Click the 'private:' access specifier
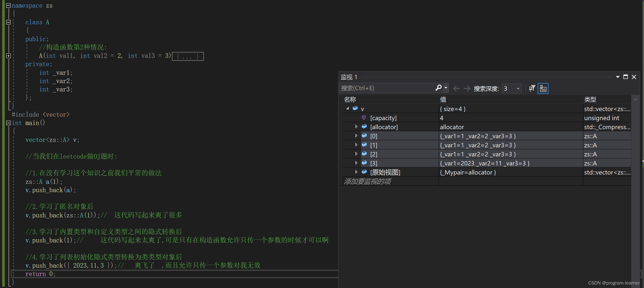This screenshot has height=288, width=644. pyautogui.click(x=38, y=64)
